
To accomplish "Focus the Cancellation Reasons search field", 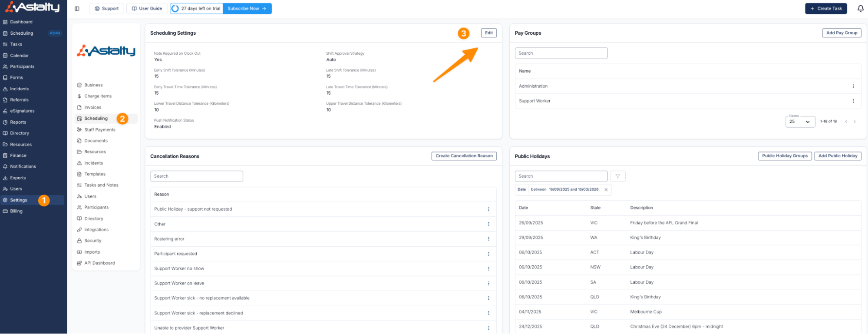I will tap(196, 176).
